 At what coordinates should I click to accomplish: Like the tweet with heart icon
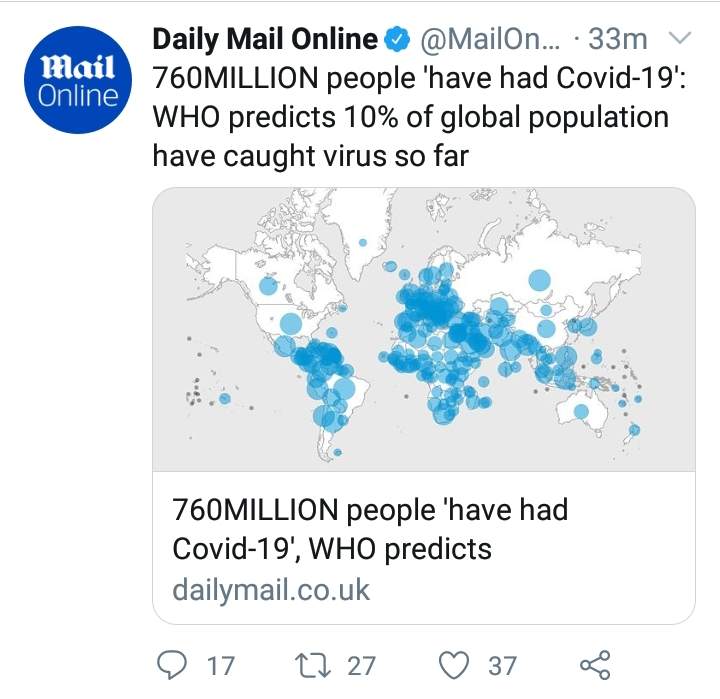(x=454, y=665)
